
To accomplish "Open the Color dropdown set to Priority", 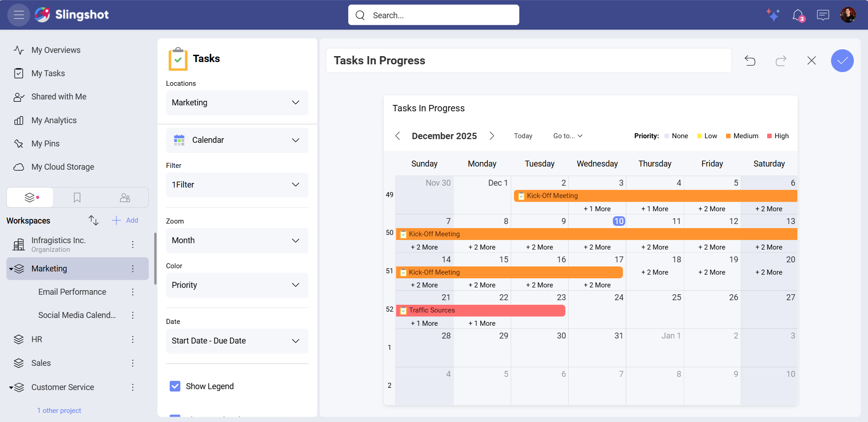I will coord(237,285).
